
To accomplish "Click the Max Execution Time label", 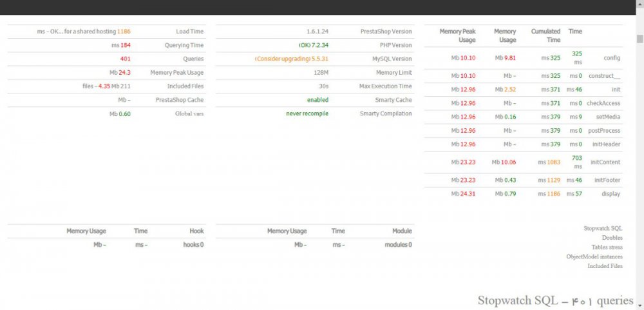I will click(x=385, y=86).
